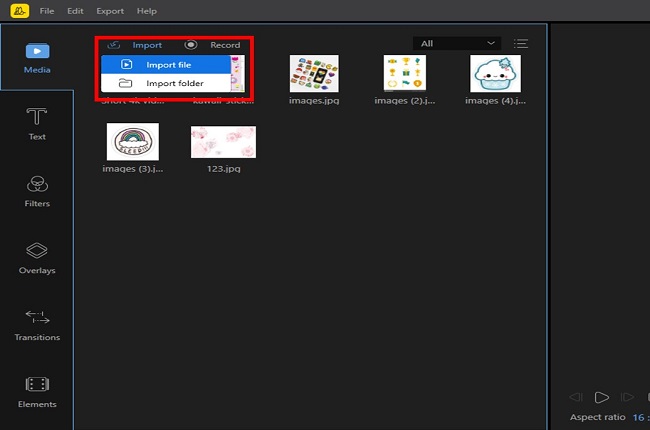Select the cupcake images (4) thumbnail
This screenshot has height=430, width=650.
[496, 73]
